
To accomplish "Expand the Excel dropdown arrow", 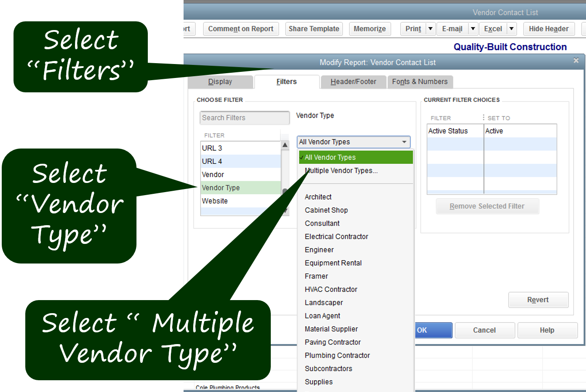I will click(x=511, y=29).
